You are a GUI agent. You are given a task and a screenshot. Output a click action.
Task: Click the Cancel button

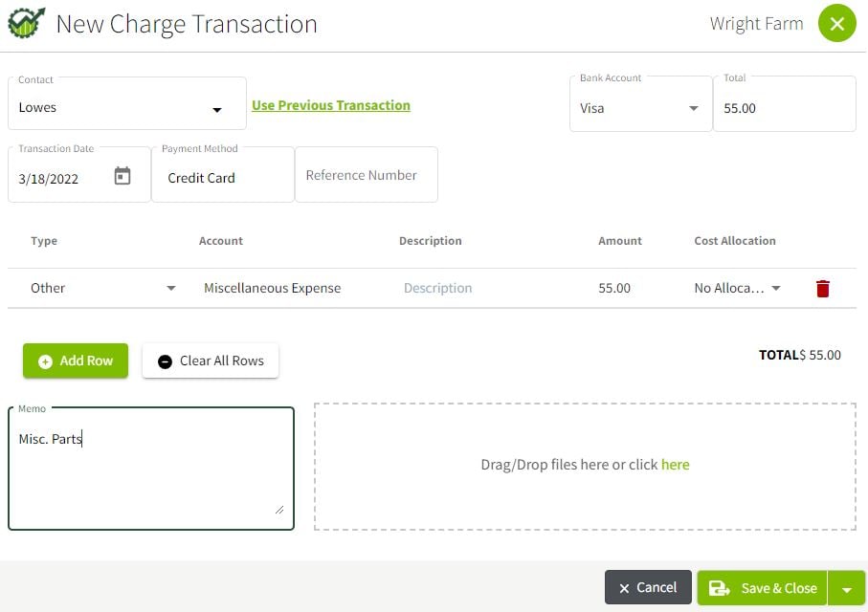click(x=648, y=587)
